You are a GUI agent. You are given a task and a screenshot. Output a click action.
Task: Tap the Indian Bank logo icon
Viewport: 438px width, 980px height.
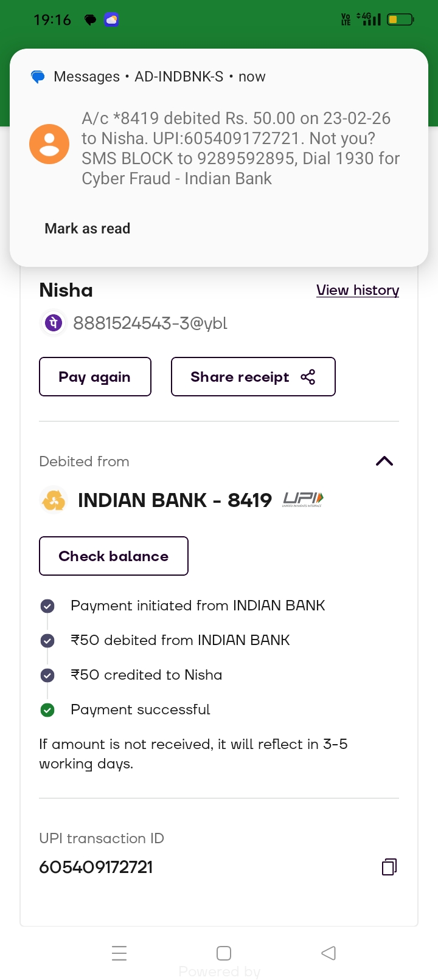pyautogui.click(x=54, y=500)
